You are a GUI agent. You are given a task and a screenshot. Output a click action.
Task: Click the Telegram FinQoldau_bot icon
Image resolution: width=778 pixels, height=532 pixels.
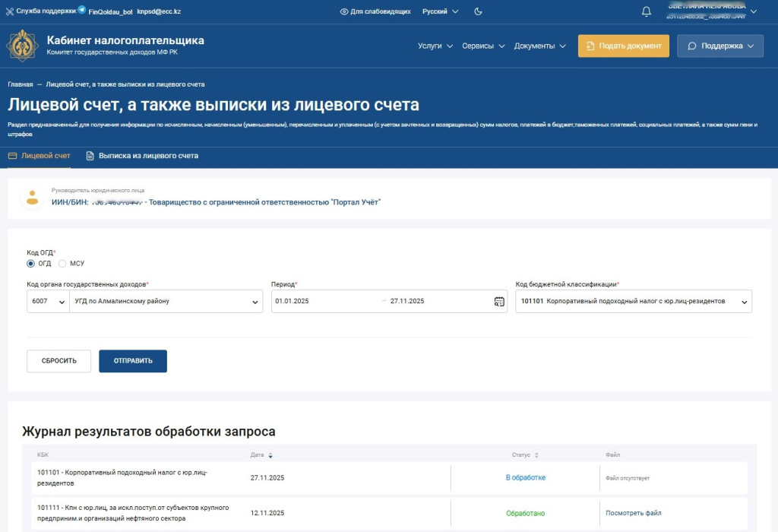[x=82, y=11]
